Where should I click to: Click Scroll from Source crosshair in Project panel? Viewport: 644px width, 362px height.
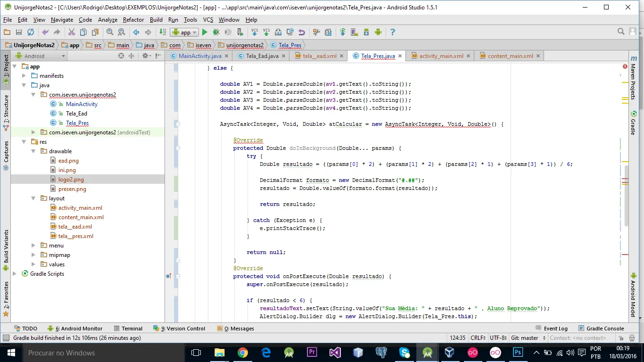point(121,56)
